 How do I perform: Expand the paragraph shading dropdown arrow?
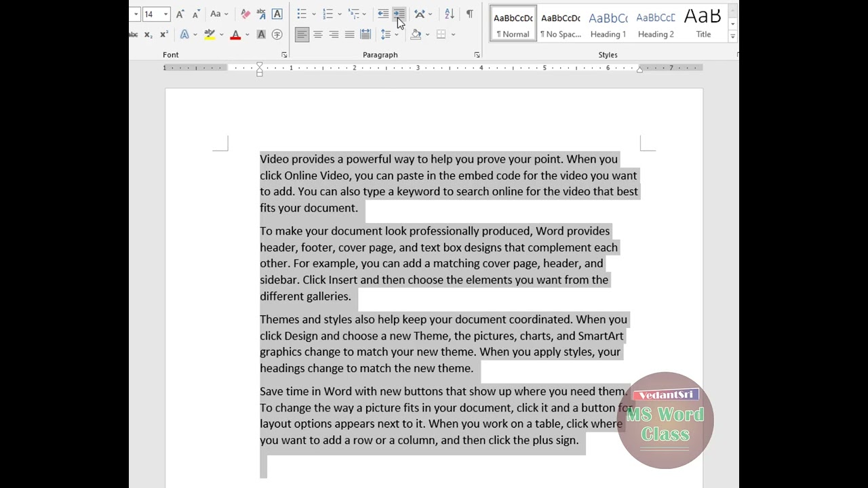pyautogui.click(x=427, y=35)
